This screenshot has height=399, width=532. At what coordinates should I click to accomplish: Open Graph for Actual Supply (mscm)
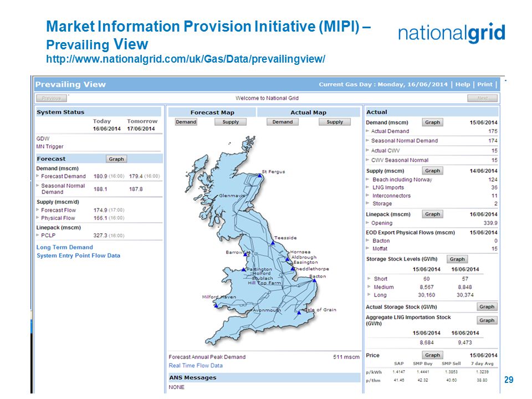click(433, 171)
